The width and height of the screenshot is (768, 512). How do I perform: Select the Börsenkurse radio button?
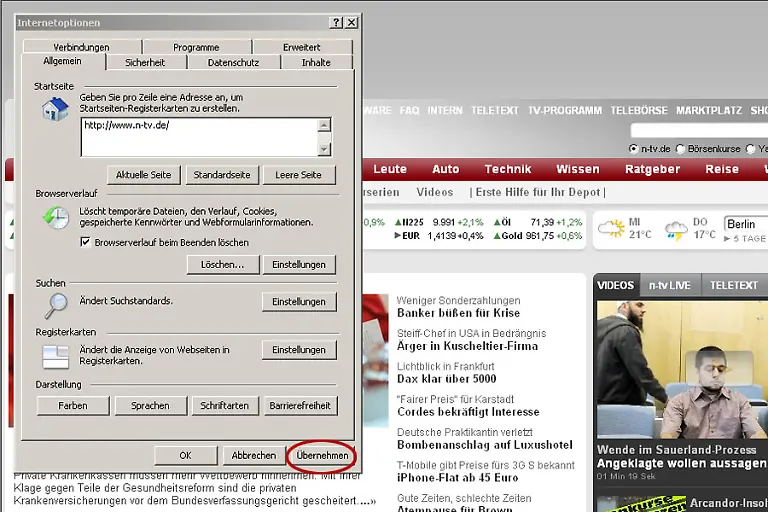point(681,149)
